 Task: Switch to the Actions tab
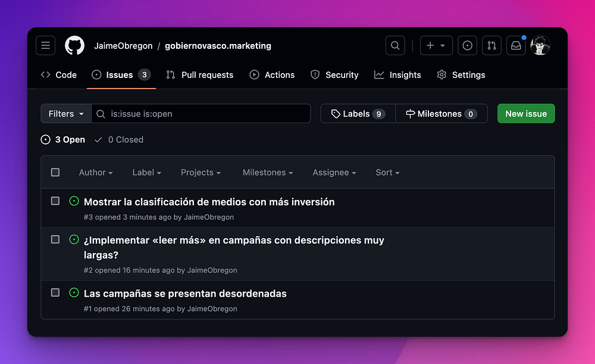tap(272, 75)
